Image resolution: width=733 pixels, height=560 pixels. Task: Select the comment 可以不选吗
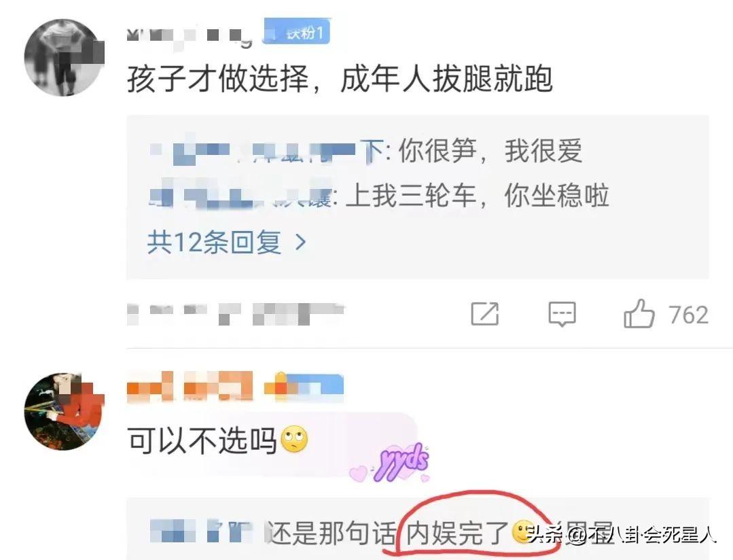[202, 440]
